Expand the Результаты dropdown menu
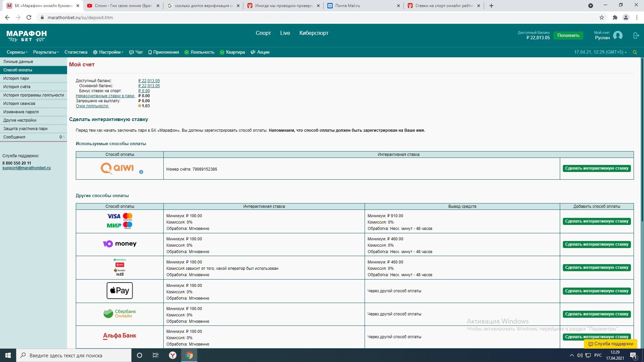 coord(46,52)
